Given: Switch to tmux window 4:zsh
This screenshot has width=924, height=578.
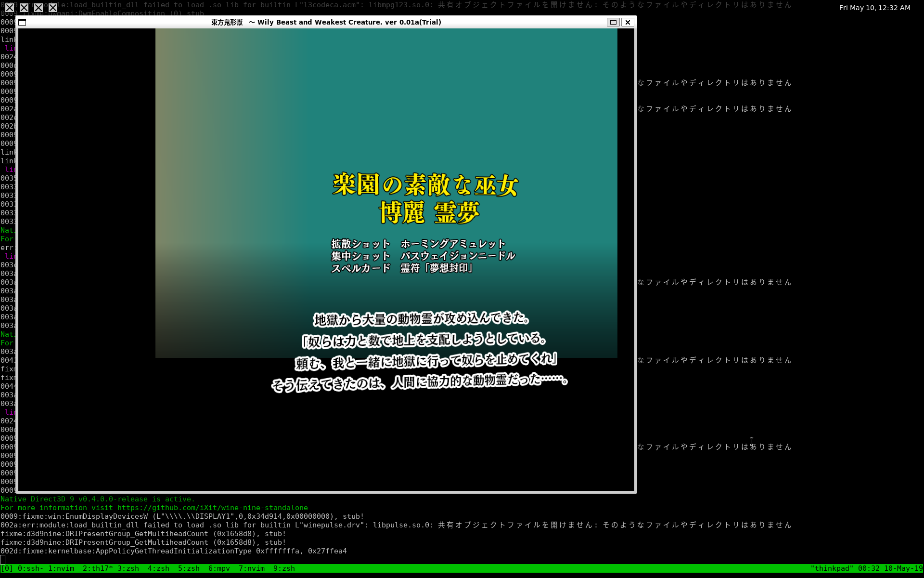Looking at the screenshot, I should (x=158, y=568).
